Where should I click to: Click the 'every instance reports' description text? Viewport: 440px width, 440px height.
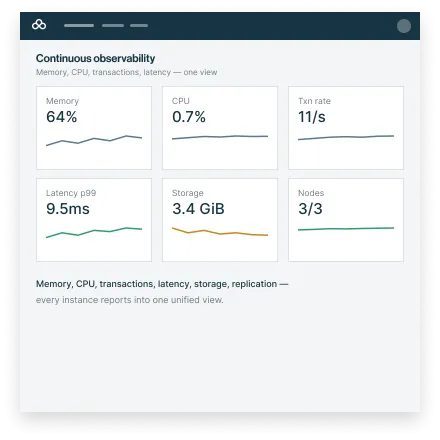tap(130, 300)
